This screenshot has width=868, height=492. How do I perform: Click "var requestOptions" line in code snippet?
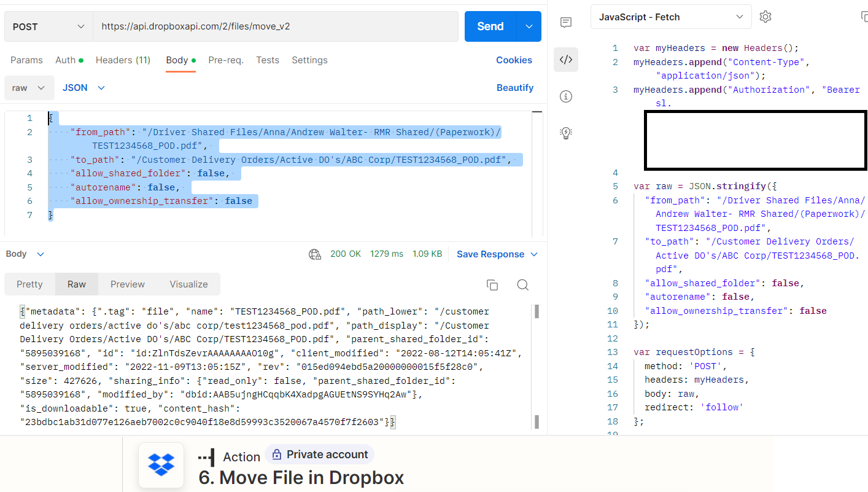click(x=694, y=352)
